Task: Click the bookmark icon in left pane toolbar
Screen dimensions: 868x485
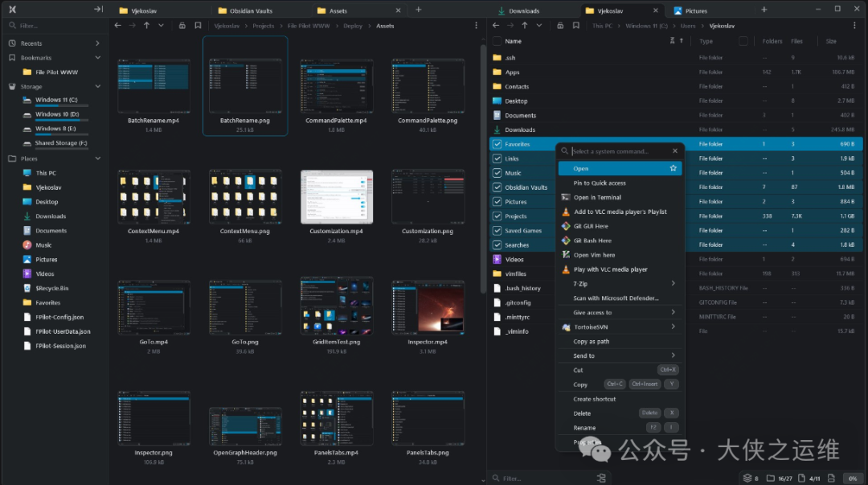Action: pos(198,26)
